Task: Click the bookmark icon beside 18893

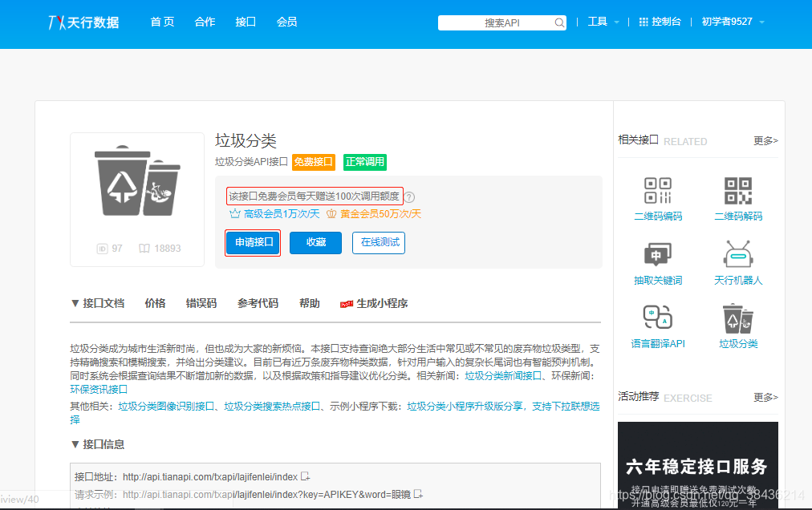Action: tap(144, 249)
